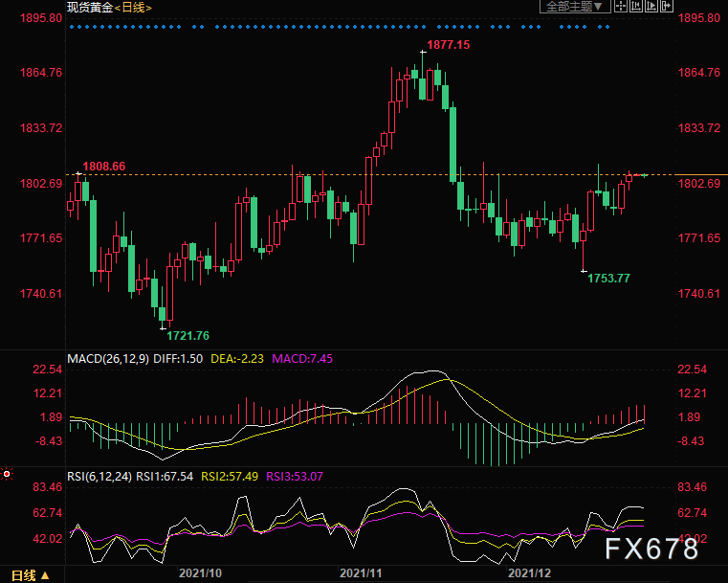Select the 1808.66 price label
The width and height of the screenshot is (728, 583).
tap(104, 167)
